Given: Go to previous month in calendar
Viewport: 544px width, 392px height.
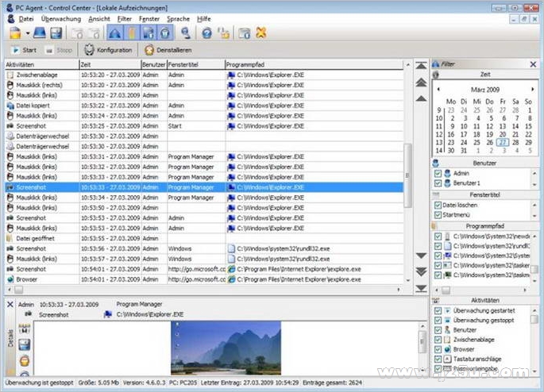Looking at the screenshot, I should (438, 89).
